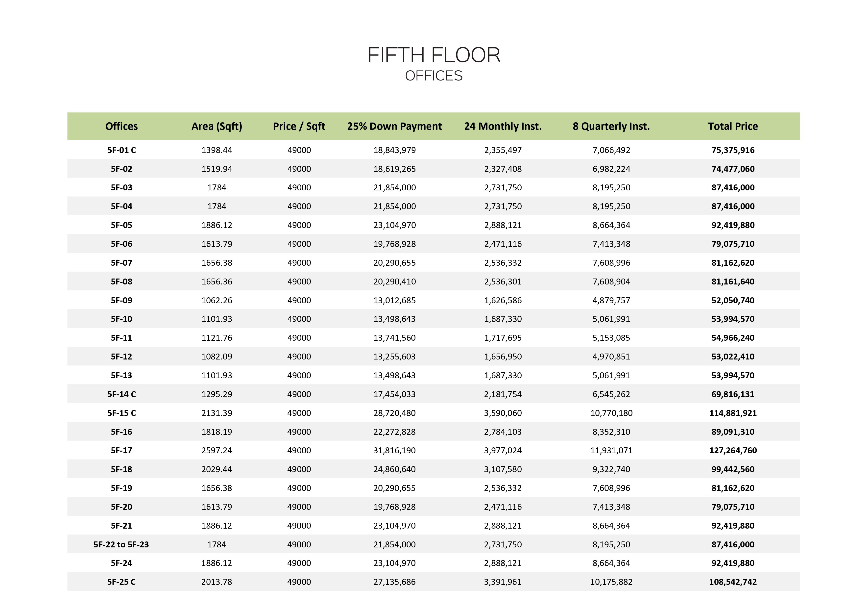The image size is (868, 614).
Task: Click the 5F-14 C office label
Action: coord(121,394)
